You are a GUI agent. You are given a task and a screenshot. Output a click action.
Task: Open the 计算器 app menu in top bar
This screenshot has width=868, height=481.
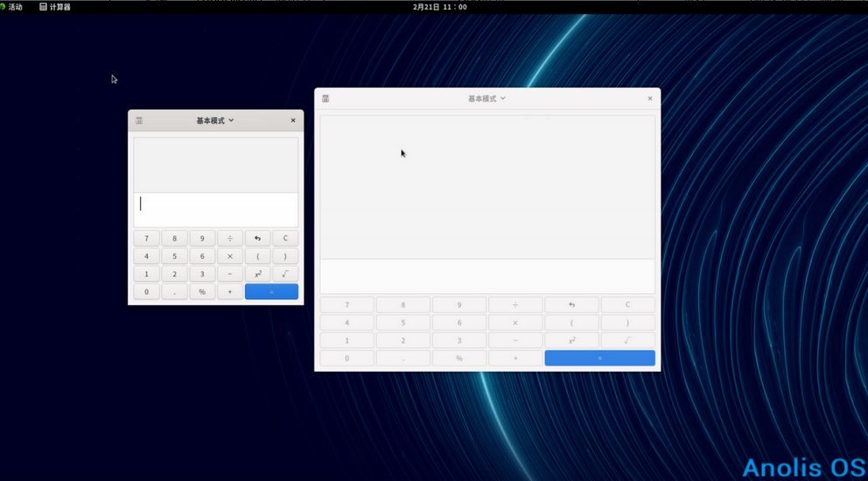click(x=55, y=7)
